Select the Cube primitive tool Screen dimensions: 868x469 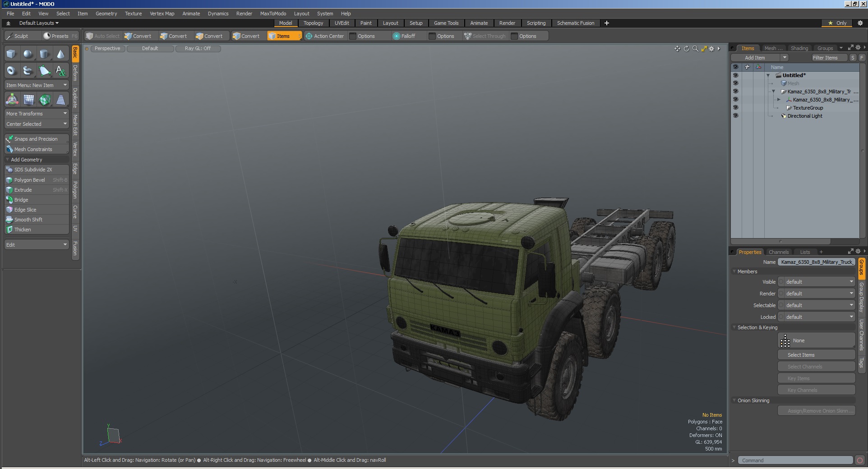click(x=12, y=54)
